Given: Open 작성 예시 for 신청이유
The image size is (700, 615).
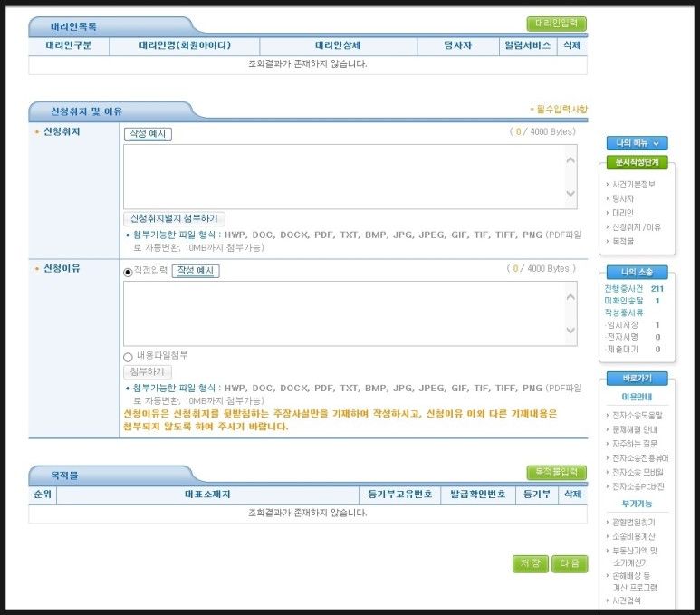Looking at the screenshot, I should pyautogui.click(x=196, y=271).
